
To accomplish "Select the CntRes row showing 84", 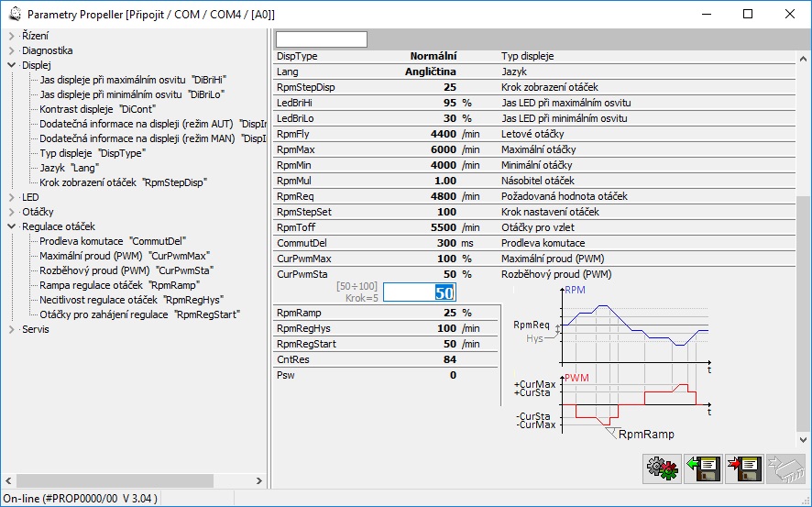I will coord(386,359).
